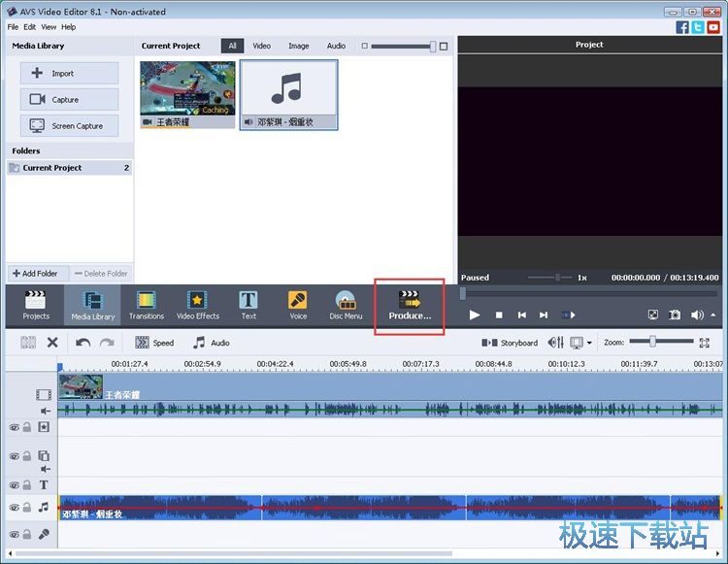Show All media in Current Project
The image size is (728, 564).
click(x=232, y=46)
